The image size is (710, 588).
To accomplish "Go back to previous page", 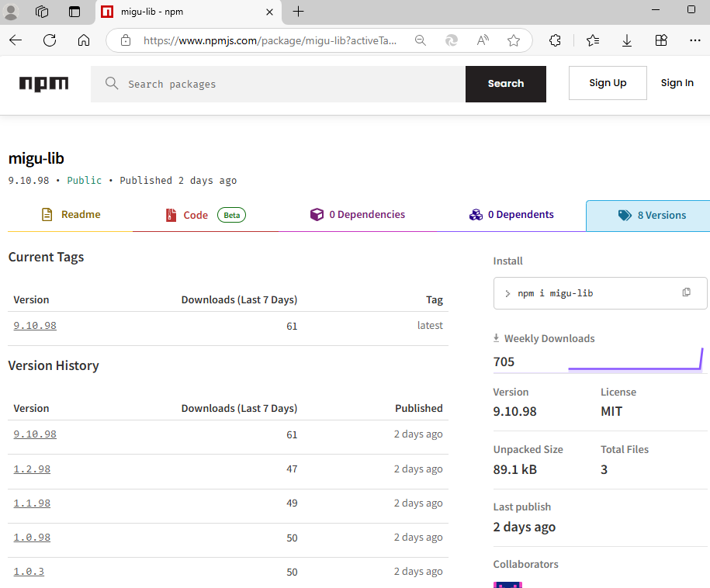I will coord(16,40).
